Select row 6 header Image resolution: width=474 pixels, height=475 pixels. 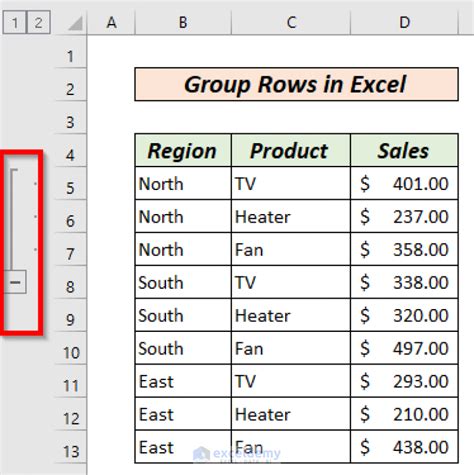70,217
